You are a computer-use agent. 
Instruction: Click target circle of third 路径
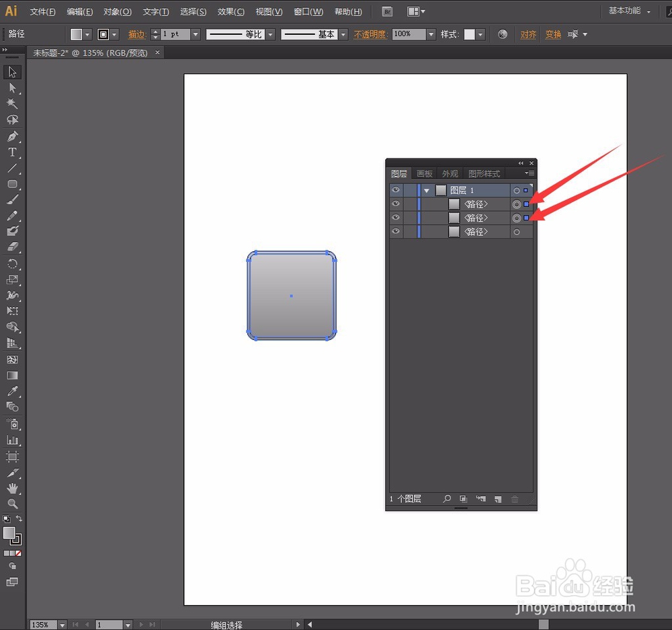point(516,232)
